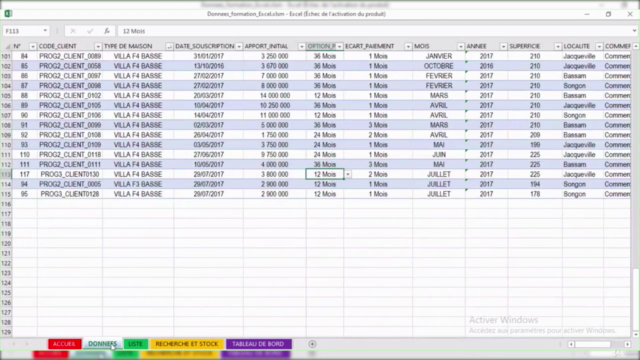Select row header 101
Screen dimensions: 640x360
(x=6, y=56)
